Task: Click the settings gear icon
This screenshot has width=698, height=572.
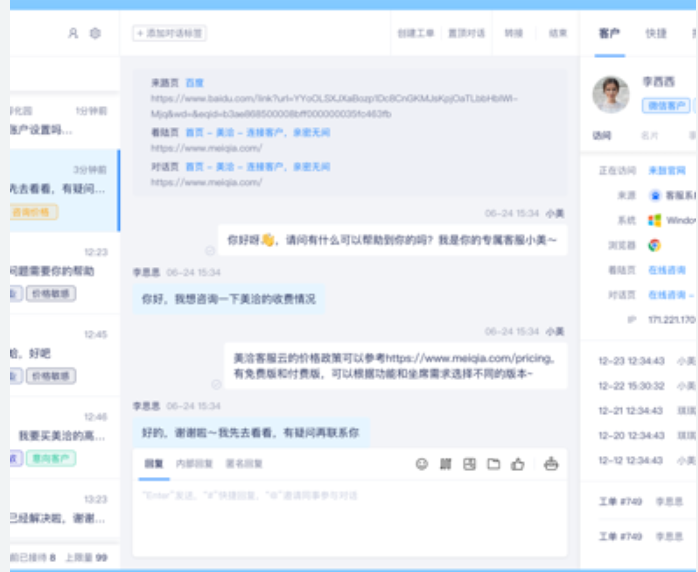Action: coord(95,33)
